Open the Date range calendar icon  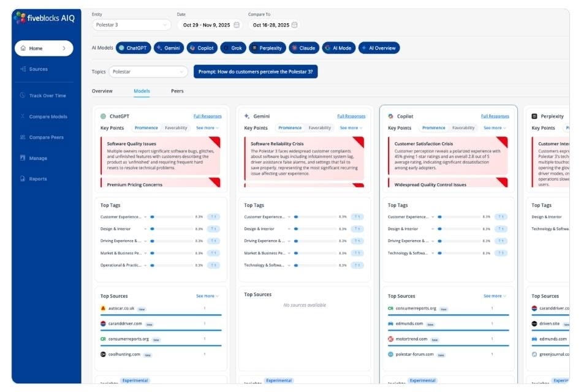click(x=236, y=25)
